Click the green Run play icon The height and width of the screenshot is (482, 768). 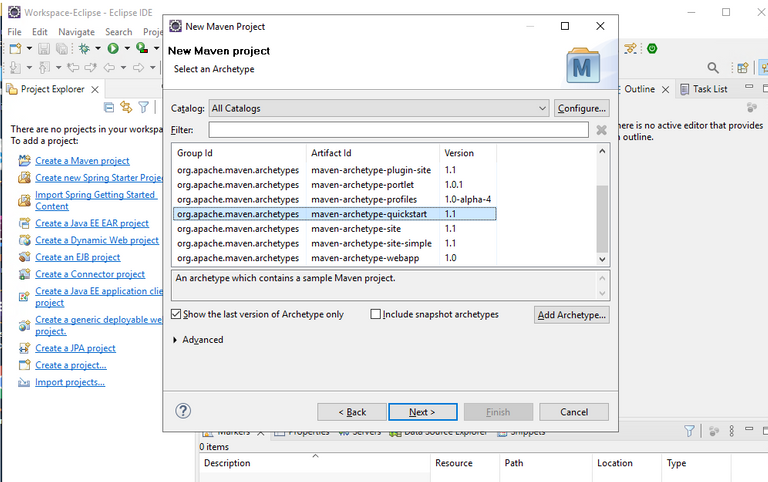(x=113, y=48)
